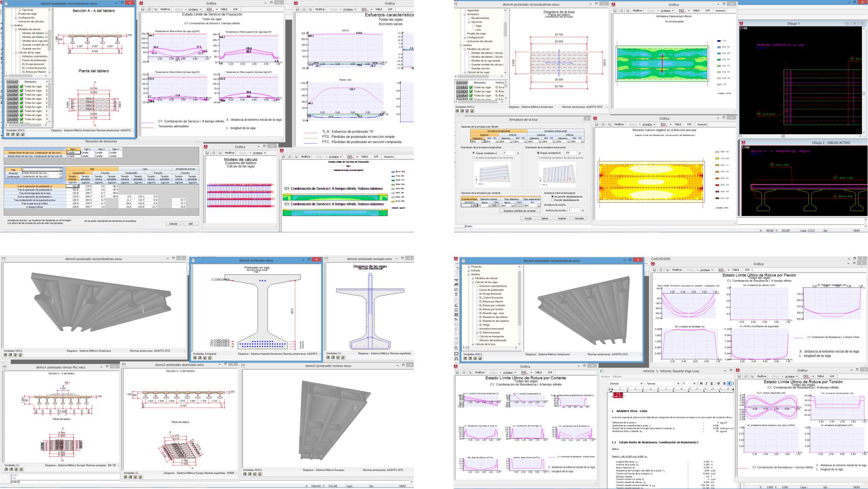Click grid icon in Valores mínimos contour graph window
Screen dimensions: 868x489
point(350,157)
